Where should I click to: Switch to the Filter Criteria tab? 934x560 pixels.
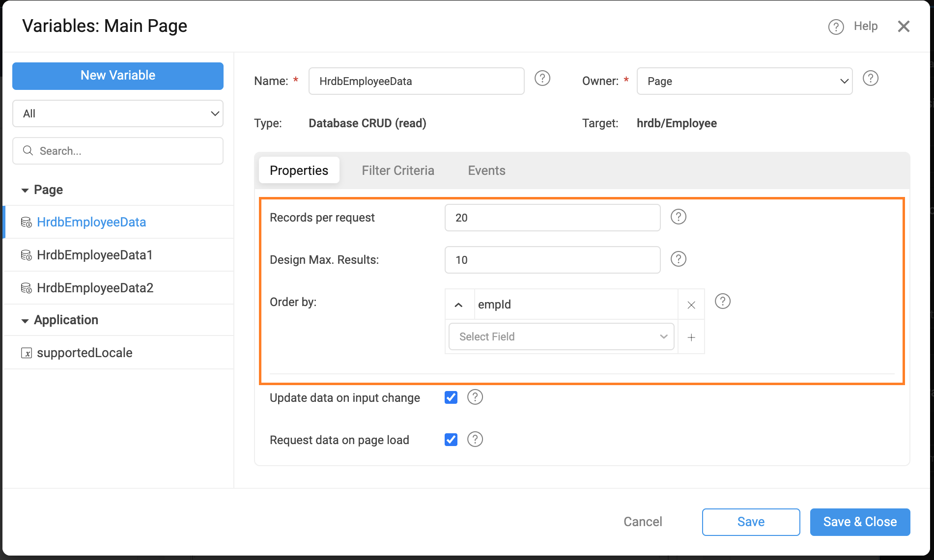(x=398, y=170)
